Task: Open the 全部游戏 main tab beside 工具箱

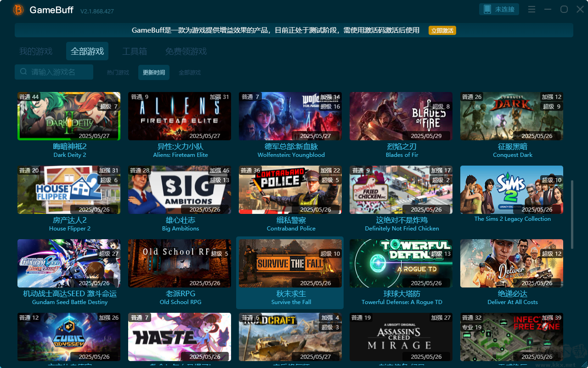Action: coord(87,52)
